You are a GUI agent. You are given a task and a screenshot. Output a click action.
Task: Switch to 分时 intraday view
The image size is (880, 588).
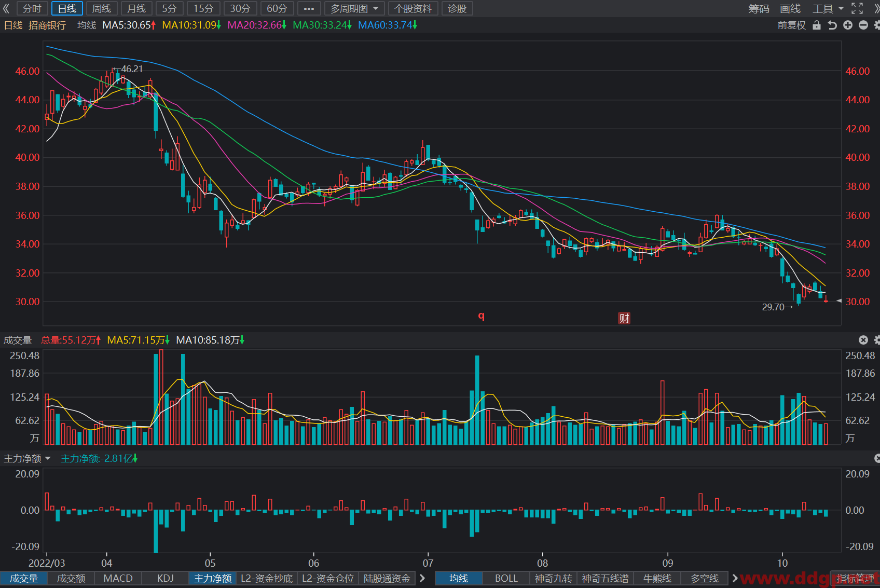(x=32, y=8)
